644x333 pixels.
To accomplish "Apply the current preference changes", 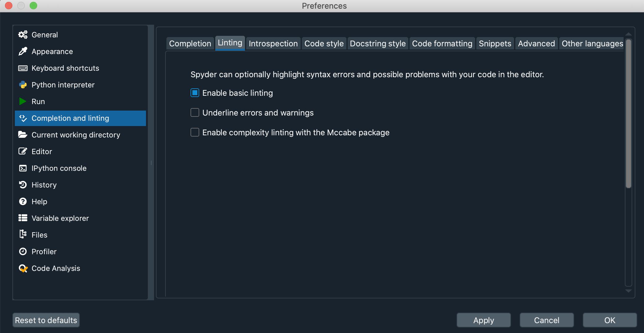I will [483, 320].
